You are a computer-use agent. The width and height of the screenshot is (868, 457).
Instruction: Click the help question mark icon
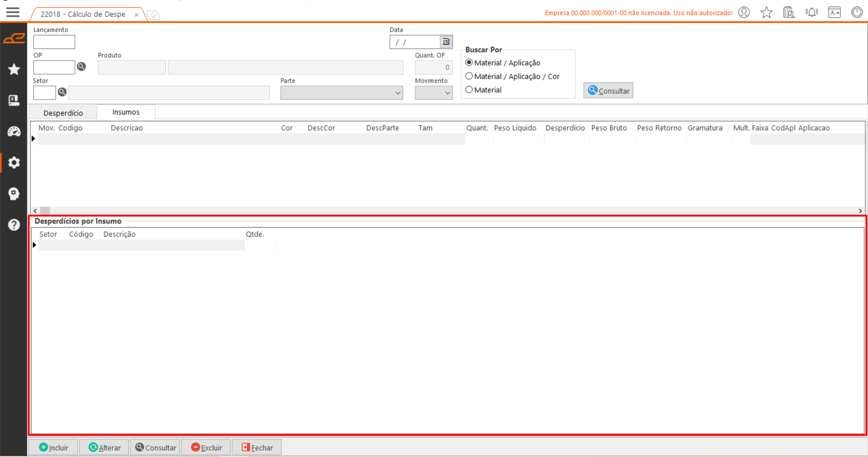coord(14,225)
